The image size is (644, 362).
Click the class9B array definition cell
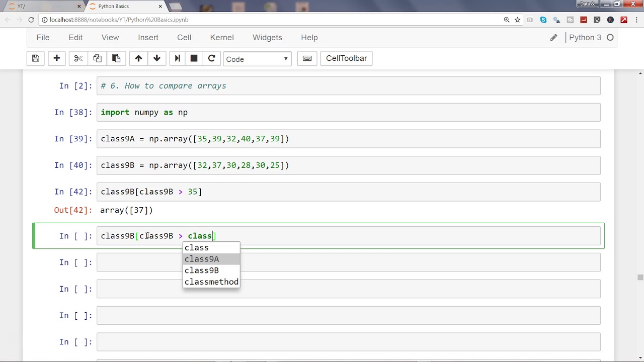348,165
